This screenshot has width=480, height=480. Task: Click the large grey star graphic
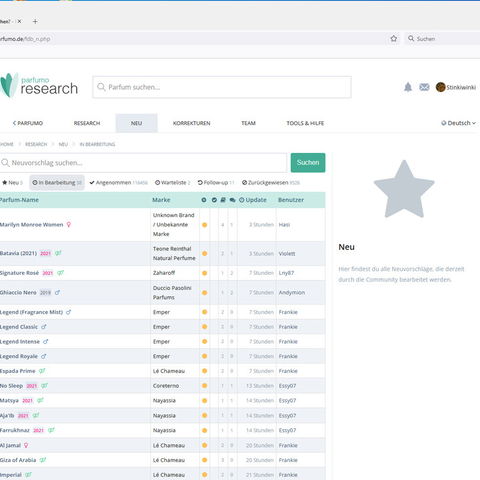pos(404,189)
